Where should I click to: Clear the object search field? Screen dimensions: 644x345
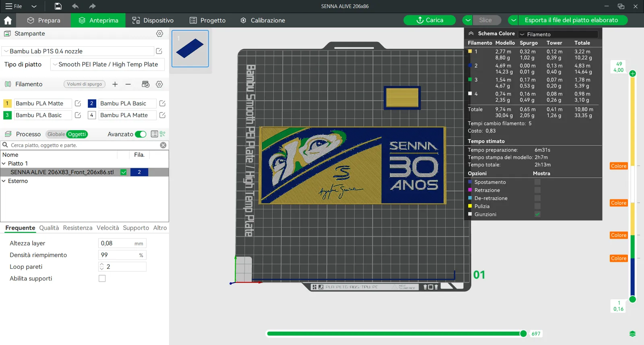coord(163,145)
